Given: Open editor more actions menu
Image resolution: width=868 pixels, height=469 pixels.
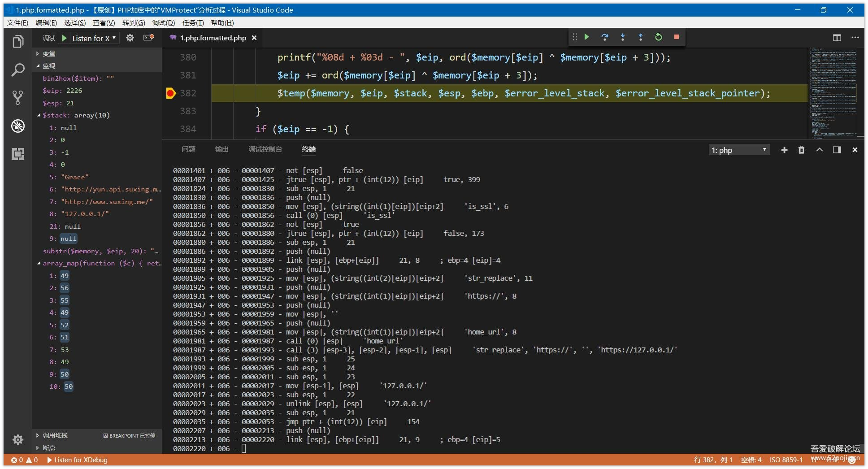Looking at the screenshot, I should coord(855,38).
